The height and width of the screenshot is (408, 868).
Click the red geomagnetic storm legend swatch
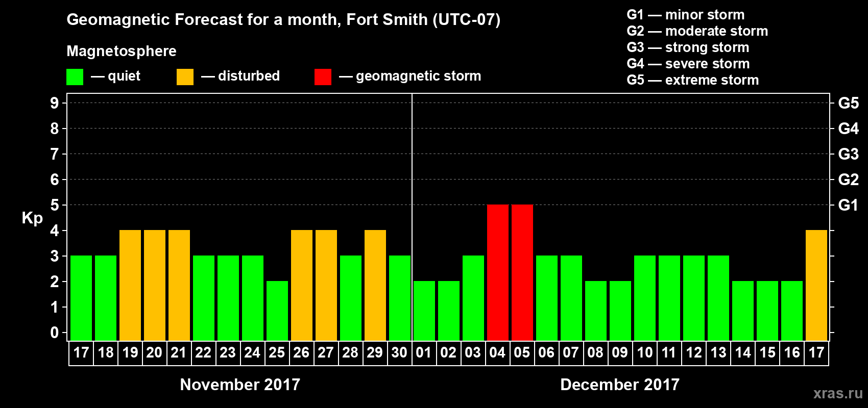click(323, 77)
